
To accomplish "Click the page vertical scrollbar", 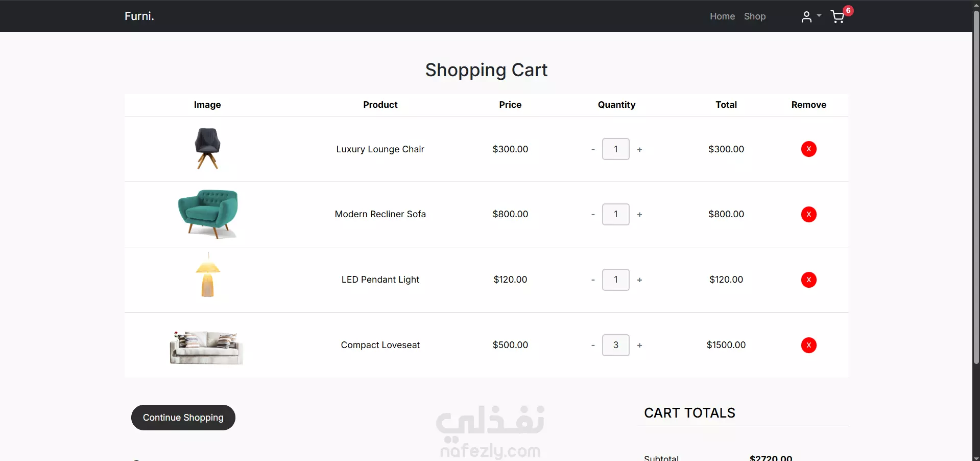I will coord(976,204).
